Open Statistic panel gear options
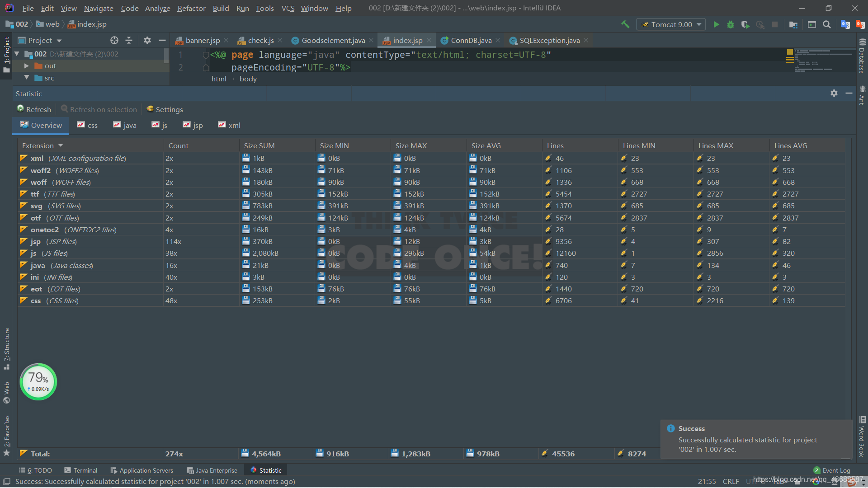The image size is (868, 488). tap(834, 93)
